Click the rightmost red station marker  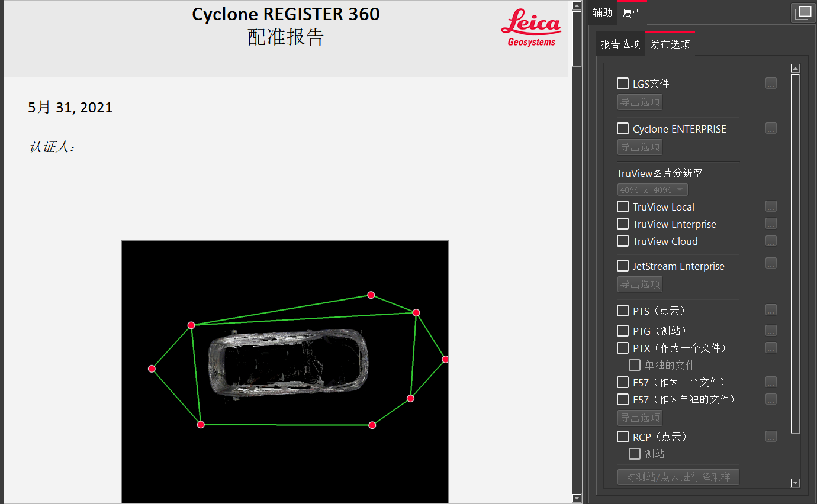click(x=445, y=359)
